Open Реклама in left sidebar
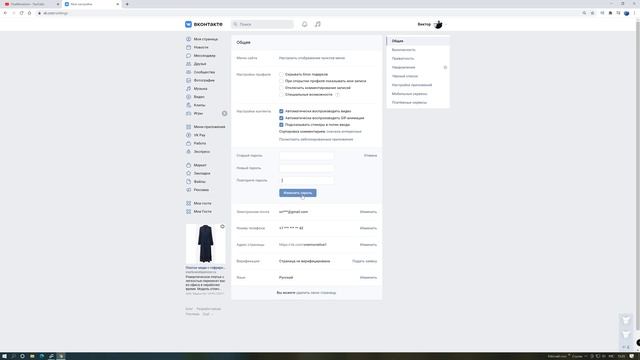The width and height of the screenshot is (640, 360). click(201, 190)
